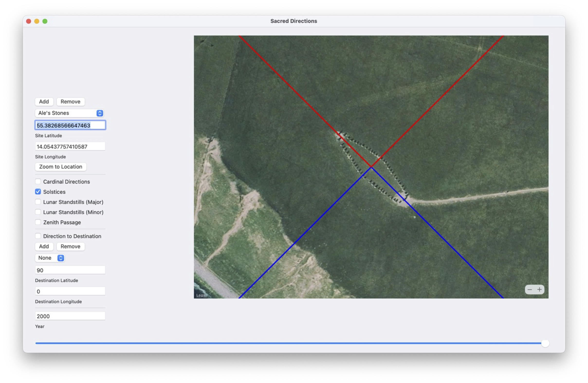Maximize window with green button

pos(45,21)
